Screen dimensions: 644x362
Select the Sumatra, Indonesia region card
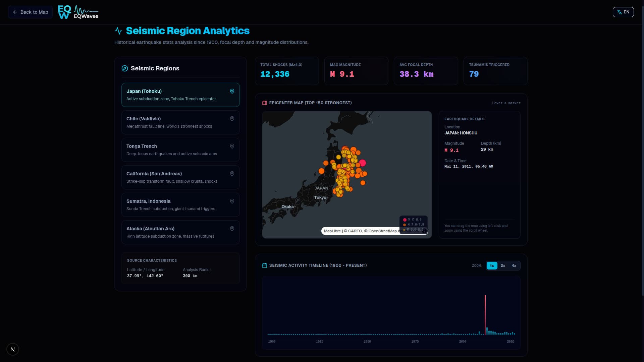(x=180, y=205)
